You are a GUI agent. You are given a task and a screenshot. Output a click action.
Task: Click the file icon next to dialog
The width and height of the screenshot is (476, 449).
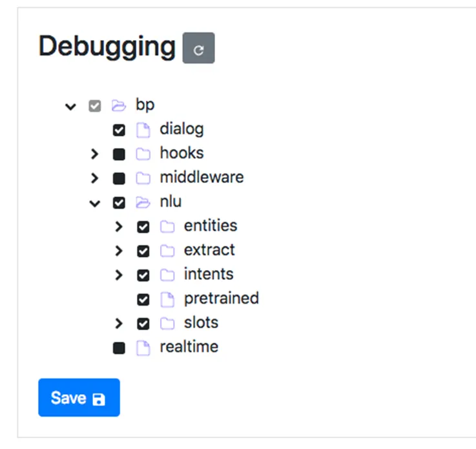pos(143,131)
